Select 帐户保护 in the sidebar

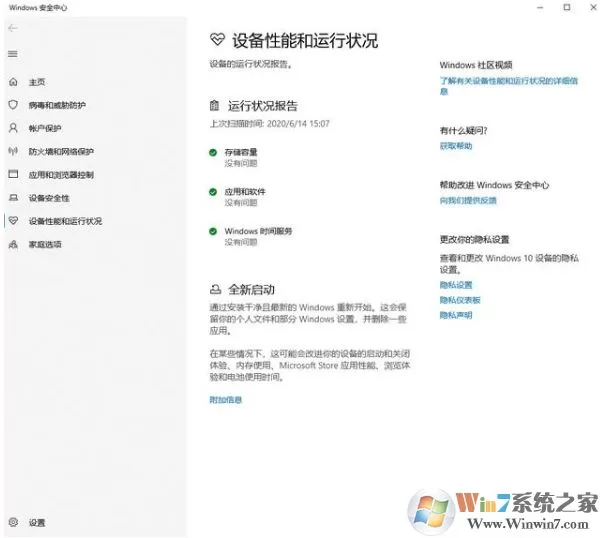point(45,128)
